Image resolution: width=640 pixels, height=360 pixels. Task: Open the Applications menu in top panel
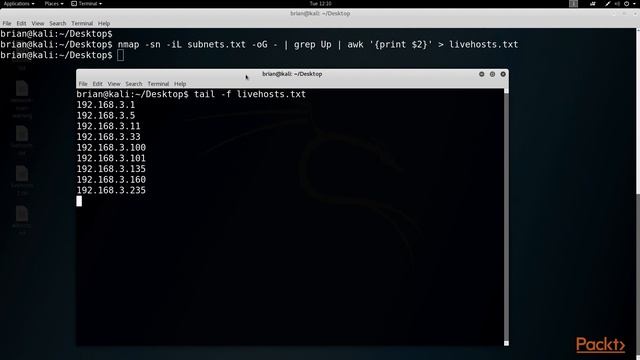point(19,4)
